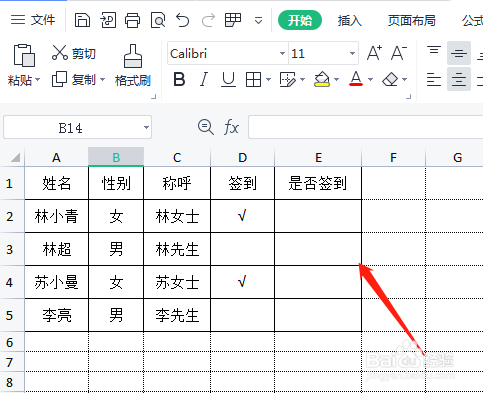Switch to the 插入 tab
The image size is (483, 393).
tap(349, 21)
